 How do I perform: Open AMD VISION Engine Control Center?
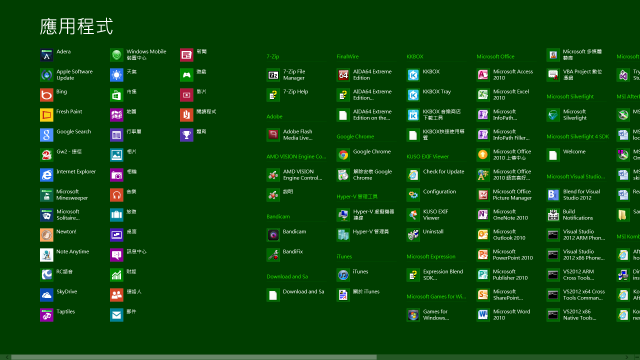(x=273, y=175)
